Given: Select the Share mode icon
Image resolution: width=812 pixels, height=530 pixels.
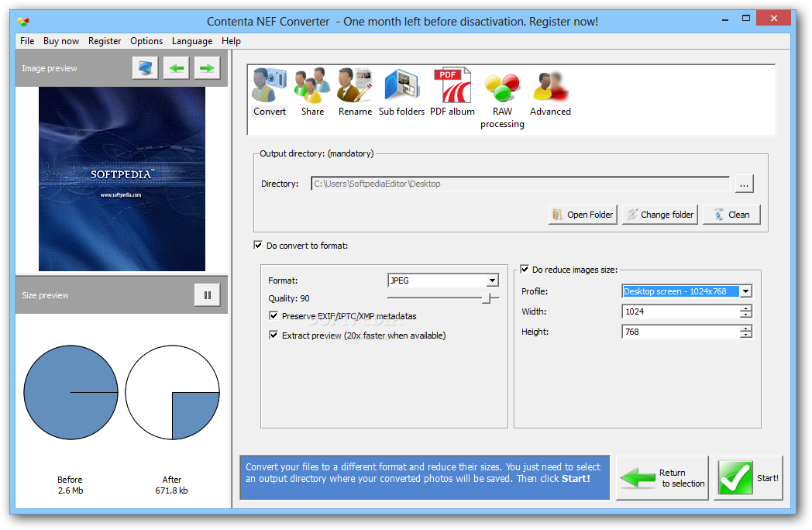Looking at the screenshot, I should pos(312,91).
